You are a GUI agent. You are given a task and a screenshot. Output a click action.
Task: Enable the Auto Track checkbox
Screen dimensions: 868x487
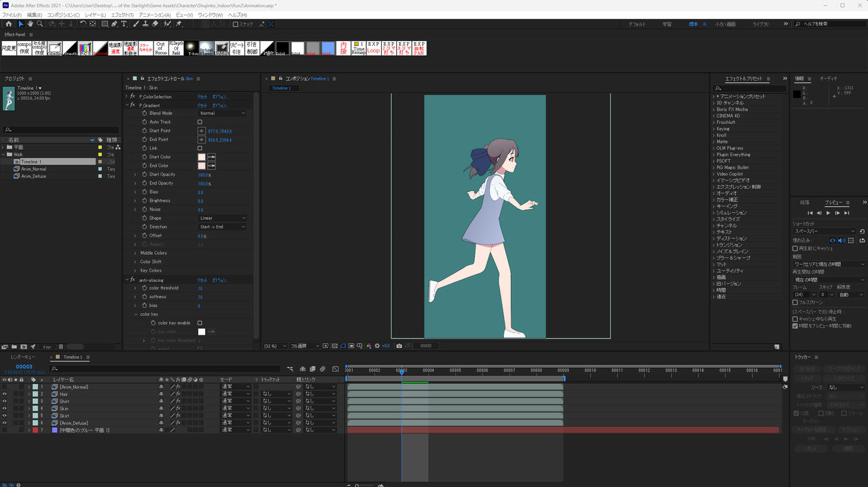tap(200, 122)
